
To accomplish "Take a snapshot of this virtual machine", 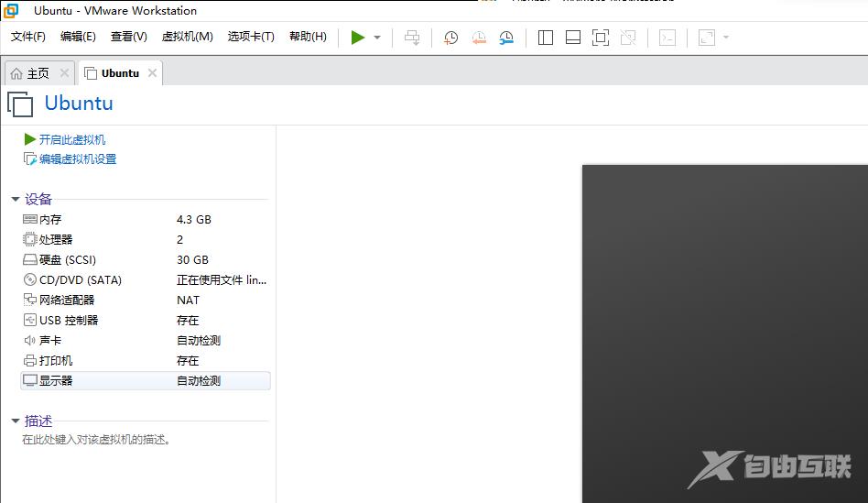I will [x=451, y=38].
